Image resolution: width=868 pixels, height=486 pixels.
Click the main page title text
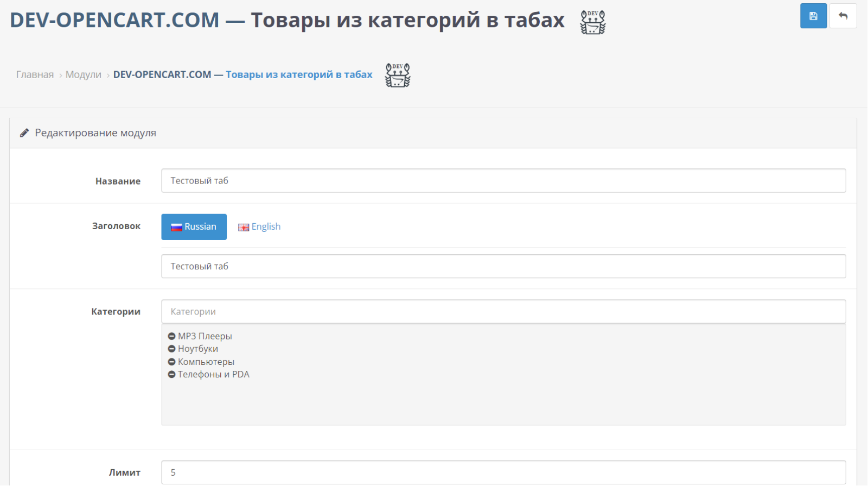point(287,20)
